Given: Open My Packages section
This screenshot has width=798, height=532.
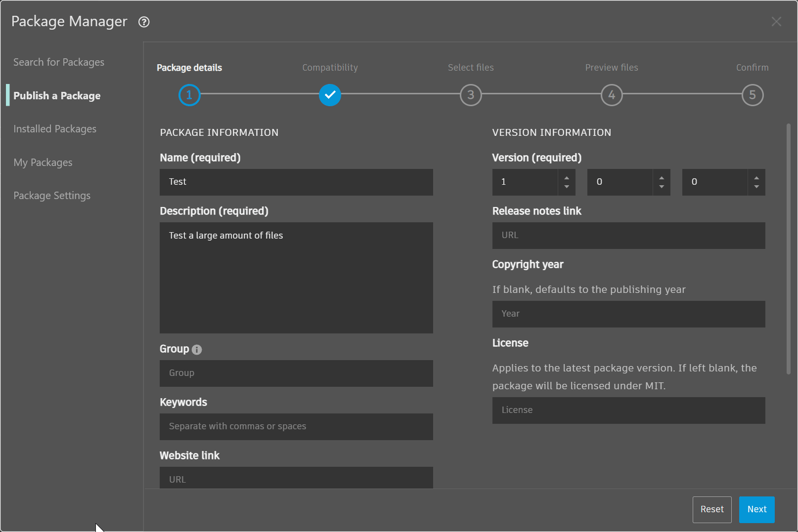Looking at the screenshot, I should tap(43, 163).
